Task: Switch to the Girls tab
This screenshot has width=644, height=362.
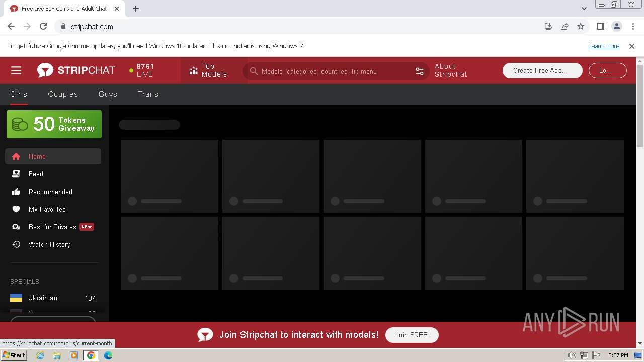Action: click(19, 94)
